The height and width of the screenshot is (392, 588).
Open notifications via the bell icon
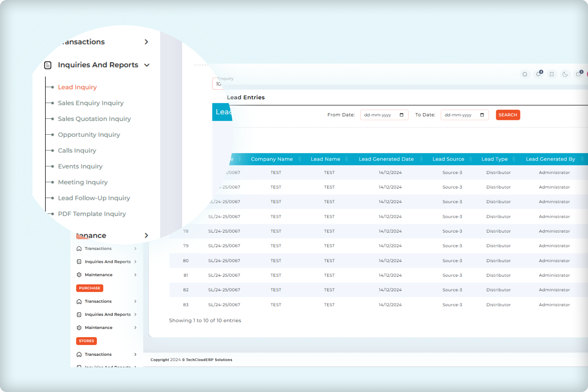(x=538, y=74)
